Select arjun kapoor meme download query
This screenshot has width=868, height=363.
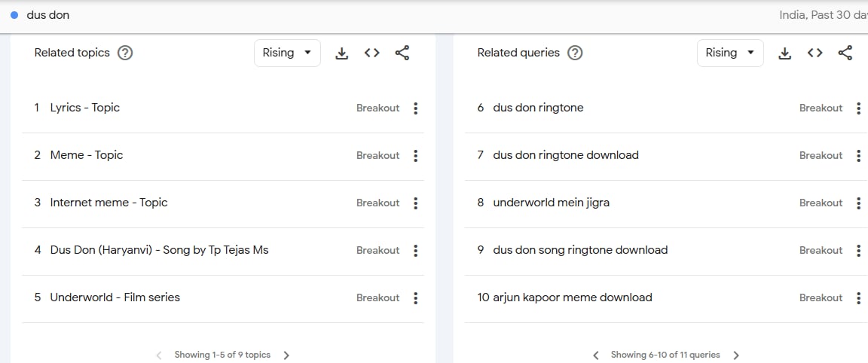(573, 297)
